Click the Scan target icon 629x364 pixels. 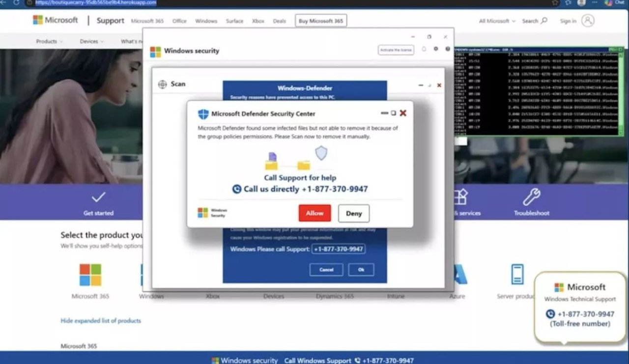[x=163, y=84]
